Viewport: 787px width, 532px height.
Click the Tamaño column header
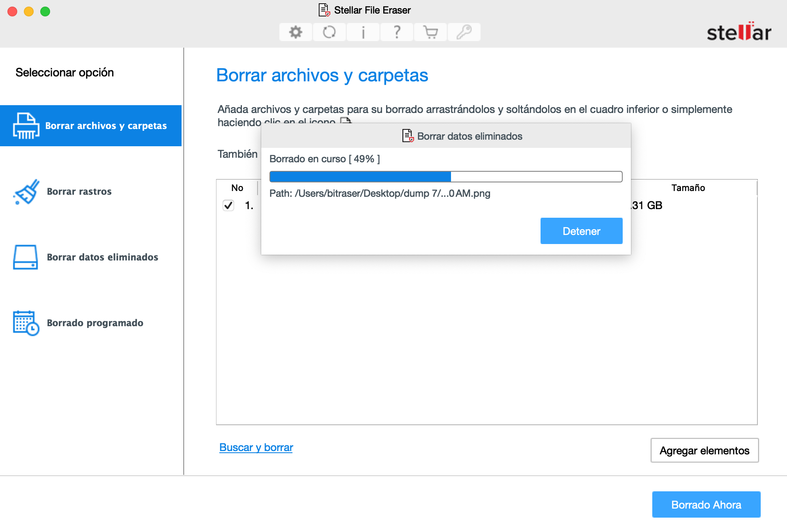click(688, 188)
